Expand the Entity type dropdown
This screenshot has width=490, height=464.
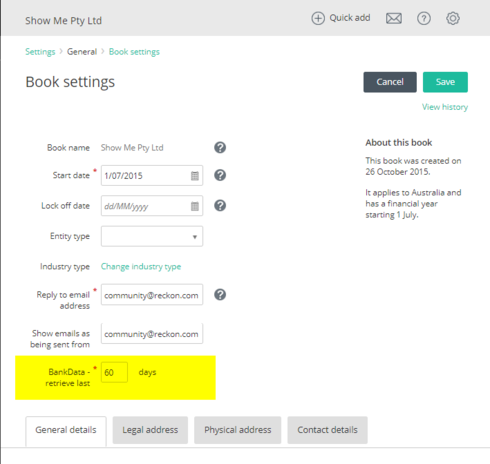coord(152,236)
